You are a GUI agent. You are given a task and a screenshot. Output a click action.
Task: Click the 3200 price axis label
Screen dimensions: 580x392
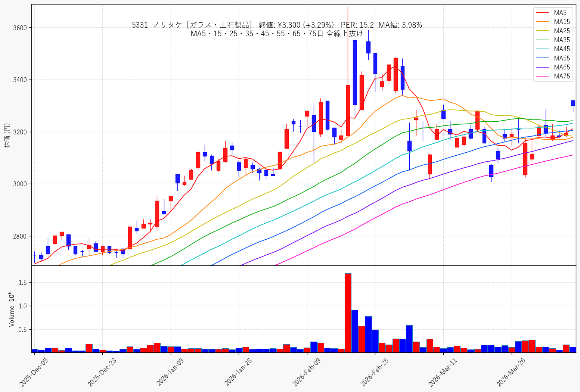(20, 132)
